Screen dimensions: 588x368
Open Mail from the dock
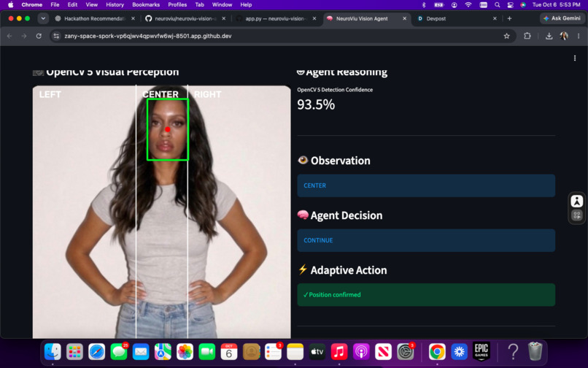[141, 352]
